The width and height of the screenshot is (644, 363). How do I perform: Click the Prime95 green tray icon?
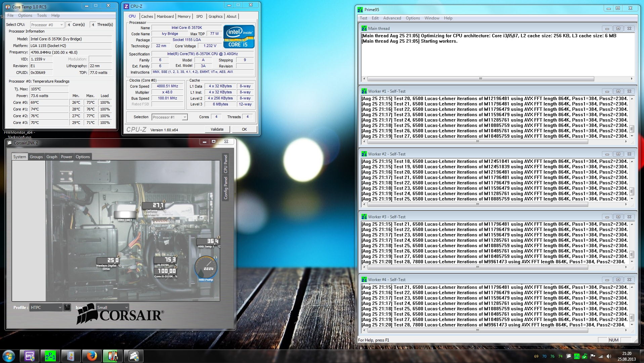coord(577,356)
